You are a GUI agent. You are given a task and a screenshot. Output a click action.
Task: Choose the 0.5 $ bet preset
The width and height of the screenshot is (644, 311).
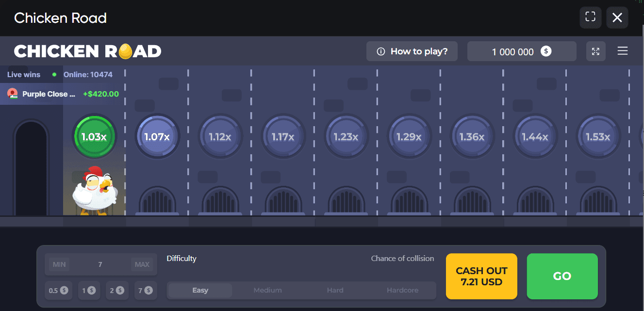click(58, 291)
